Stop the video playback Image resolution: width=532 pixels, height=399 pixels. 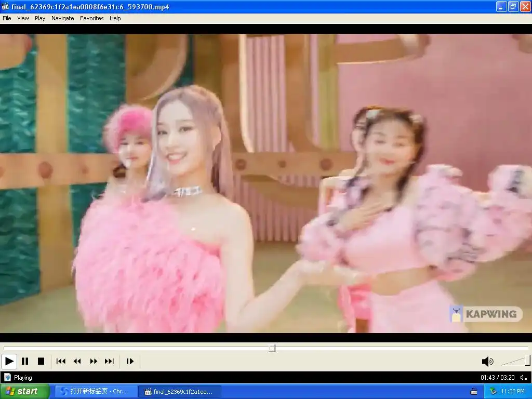click(41, 362)
